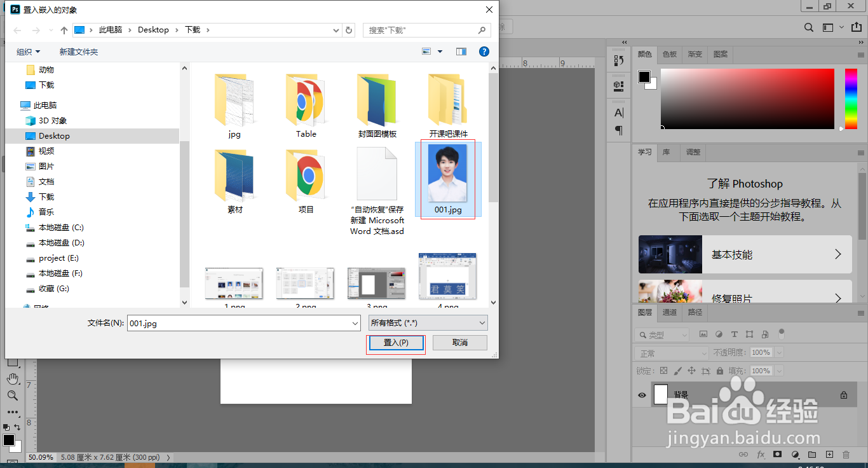This screenshot has width=868, height=468.
Task: Click the foreground color swatch in Color panel
Action: (645, 77)
